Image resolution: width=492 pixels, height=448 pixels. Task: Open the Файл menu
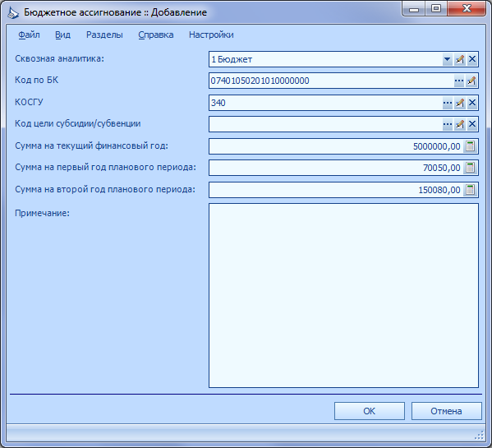click(29, 35)
